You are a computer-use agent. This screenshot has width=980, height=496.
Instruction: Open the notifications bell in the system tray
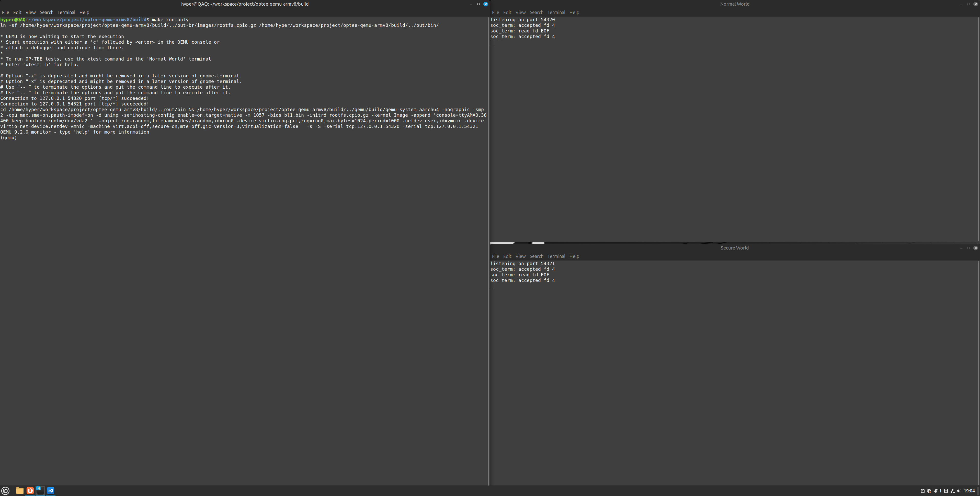point(936,491)
